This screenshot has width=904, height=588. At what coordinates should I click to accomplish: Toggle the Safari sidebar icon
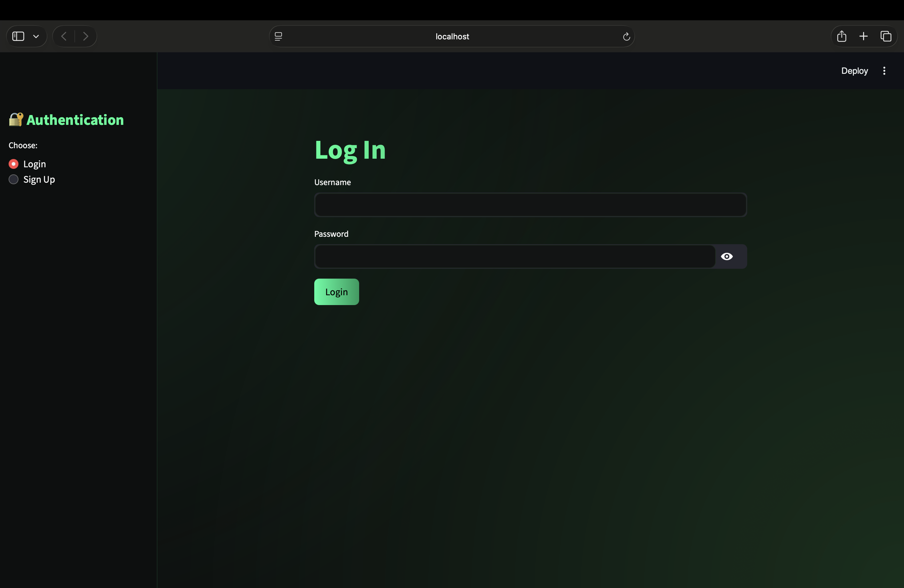(18, 37)
